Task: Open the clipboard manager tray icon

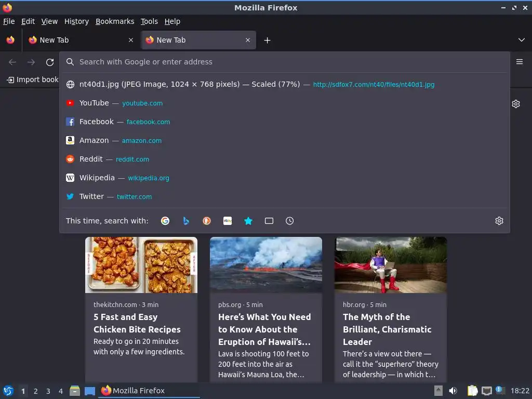Action: pyautogui.click(x=472, y=391)
